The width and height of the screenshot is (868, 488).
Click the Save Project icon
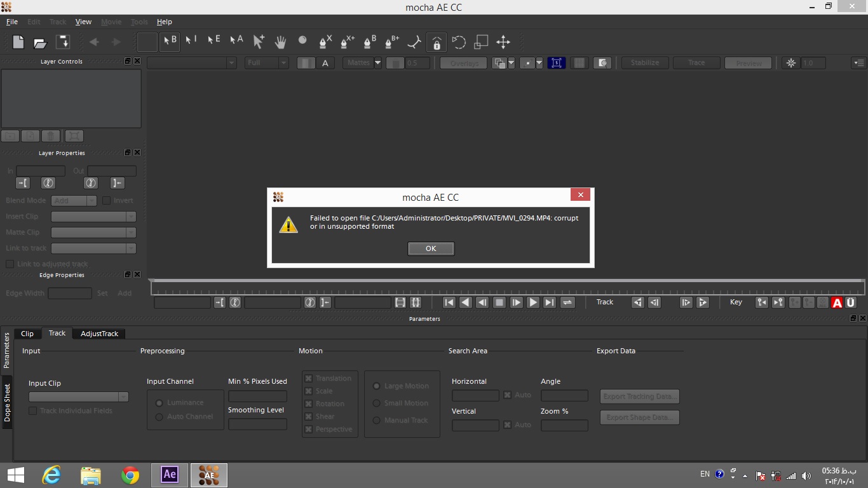62,42
